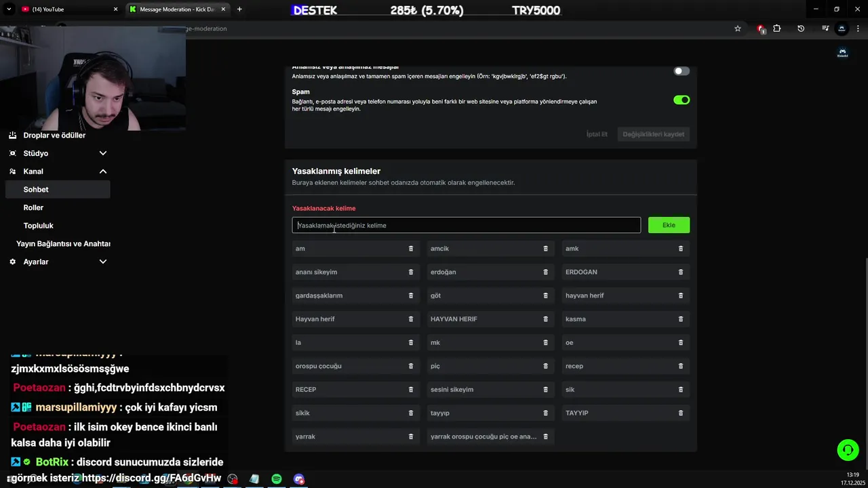
Task: Click the İptal Et button
Action: click(597, 134)
